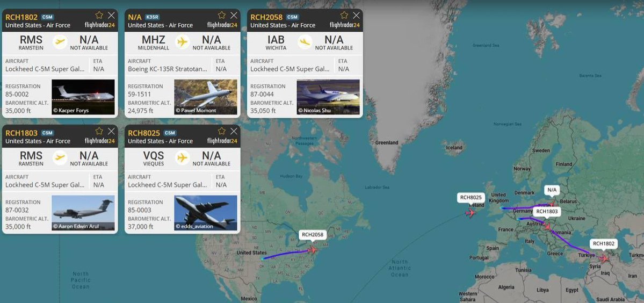Open the edds_aviation C-5M photo thumbnail

[x=205, y=213]
